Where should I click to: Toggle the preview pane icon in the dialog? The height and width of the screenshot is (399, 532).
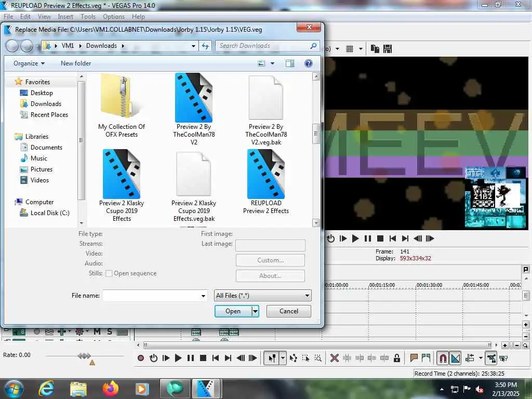(x=290, y=63)
